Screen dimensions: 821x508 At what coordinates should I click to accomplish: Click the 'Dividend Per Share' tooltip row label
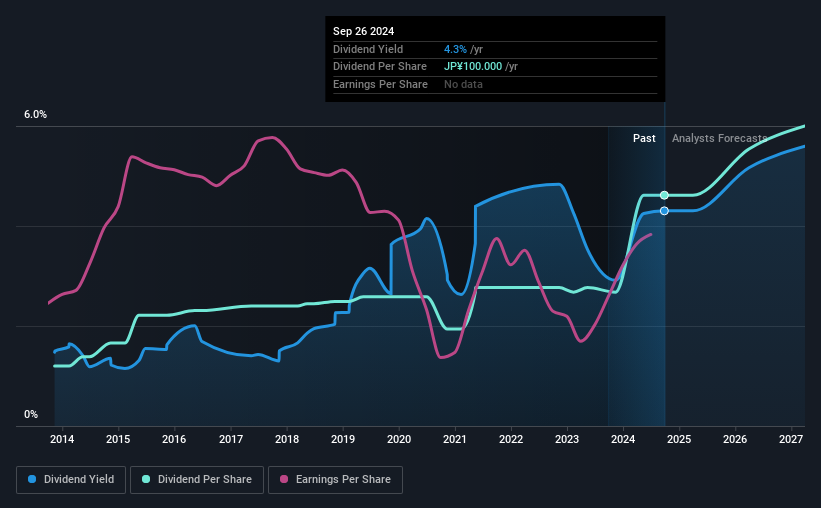point(380,67)
